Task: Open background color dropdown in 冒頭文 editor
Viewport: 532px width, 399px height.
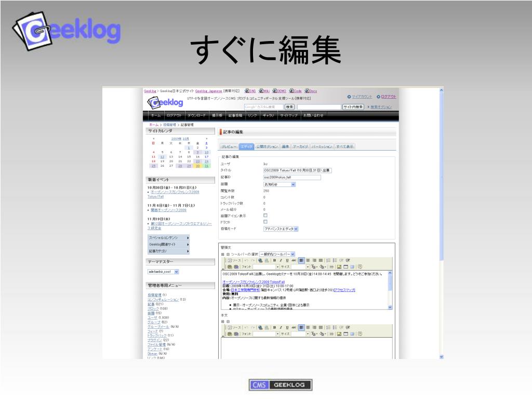Action: (323, 267)
